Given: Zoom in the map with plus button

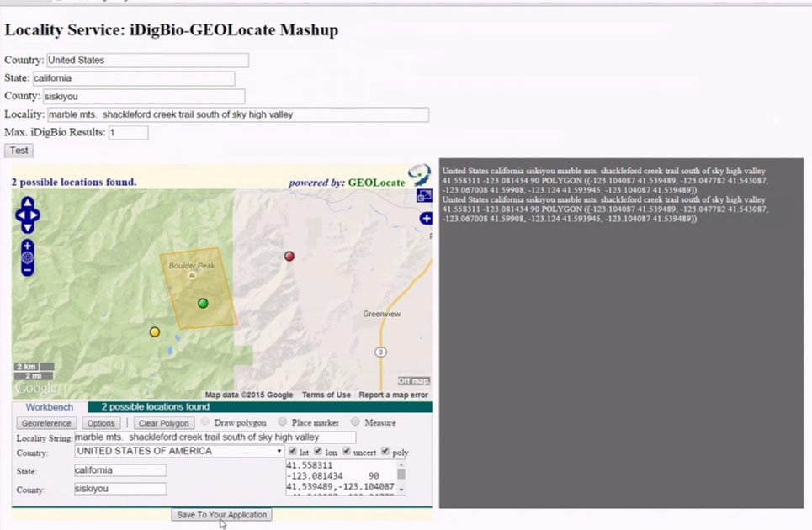Looking at the screenshot, I should [x=28, y=246].
